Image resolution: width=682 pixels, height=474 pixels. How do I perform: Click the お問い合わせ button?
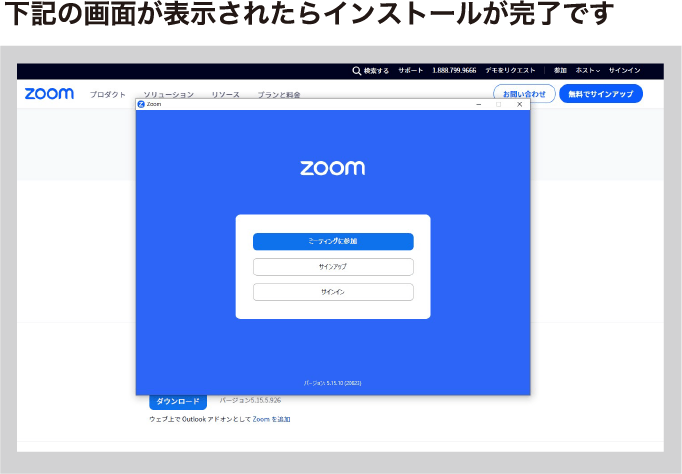[524, 94]
